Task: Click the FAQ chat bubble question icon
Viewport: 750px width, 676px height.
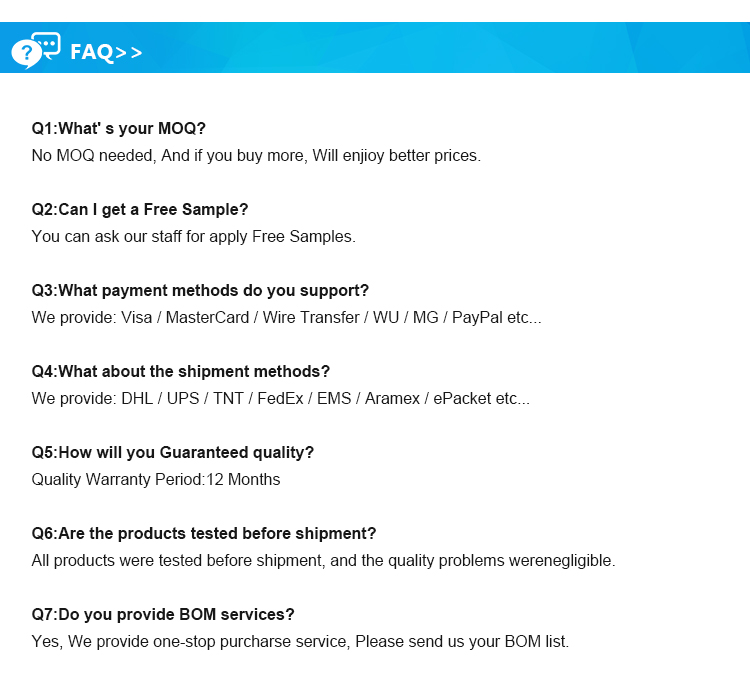Action: [x=35, y=50]
